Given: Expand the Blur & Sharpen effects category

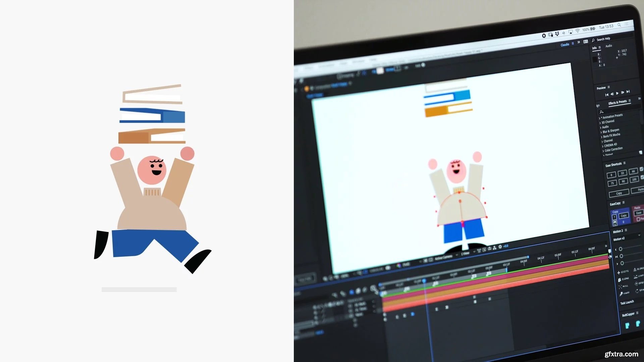Looking at the screenshot, I should [x=601, y=132].
